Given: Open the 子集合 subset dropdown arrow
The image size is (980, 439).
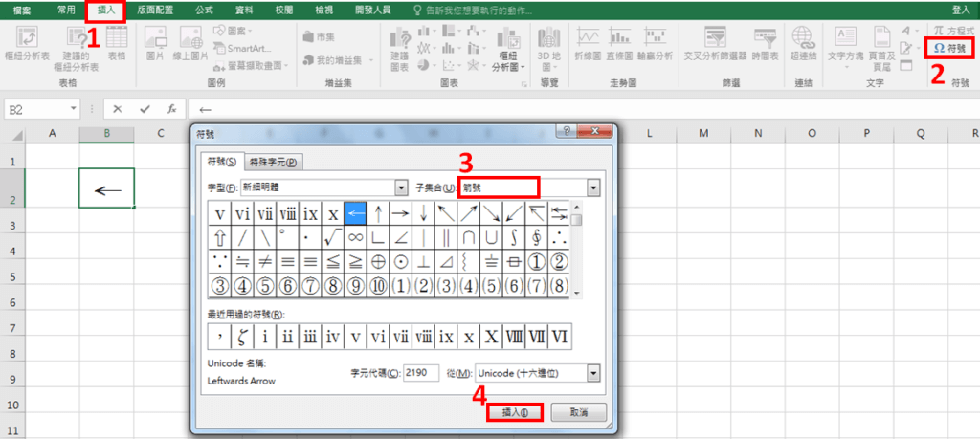Looking at the screenshot, I should click(593, 187).
